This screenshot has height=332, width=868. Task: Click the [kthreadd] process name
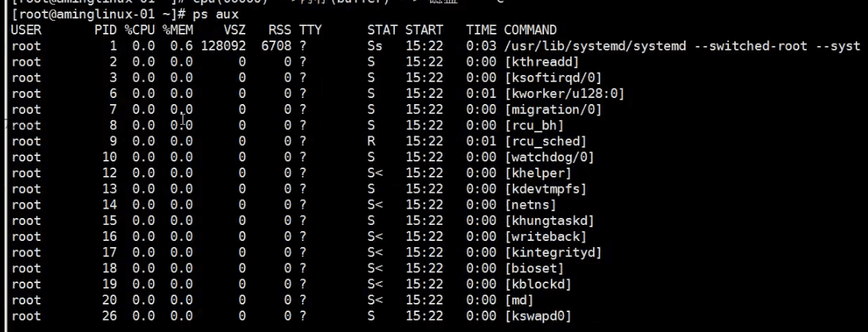[542, 62]
